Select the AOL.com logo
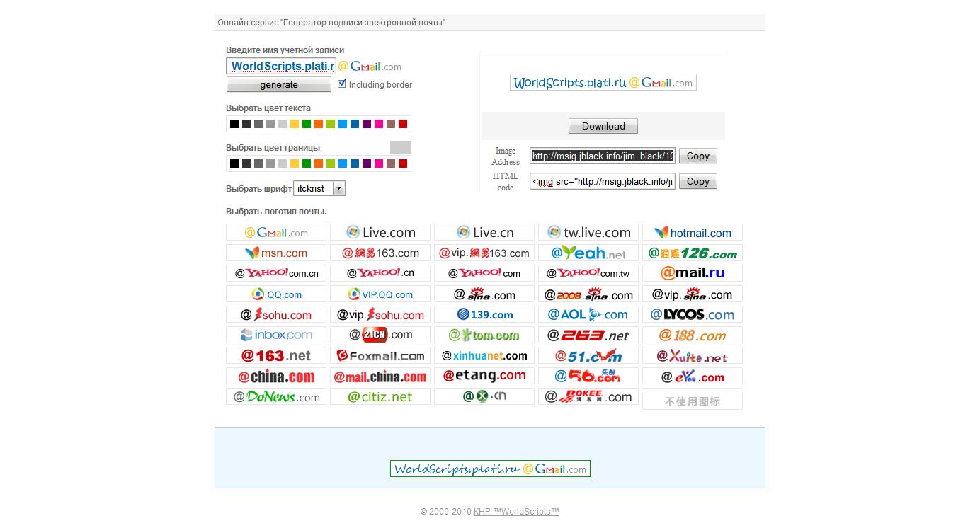Screen dimensions: 980x523 tap(588, 314)
